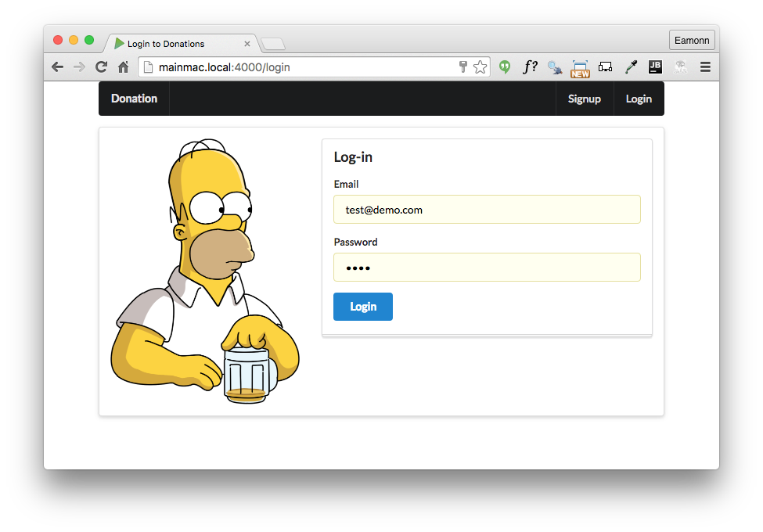Open Signup in the navigation bar
Viewport: 763px width, 532px height.
pos(584,99)
